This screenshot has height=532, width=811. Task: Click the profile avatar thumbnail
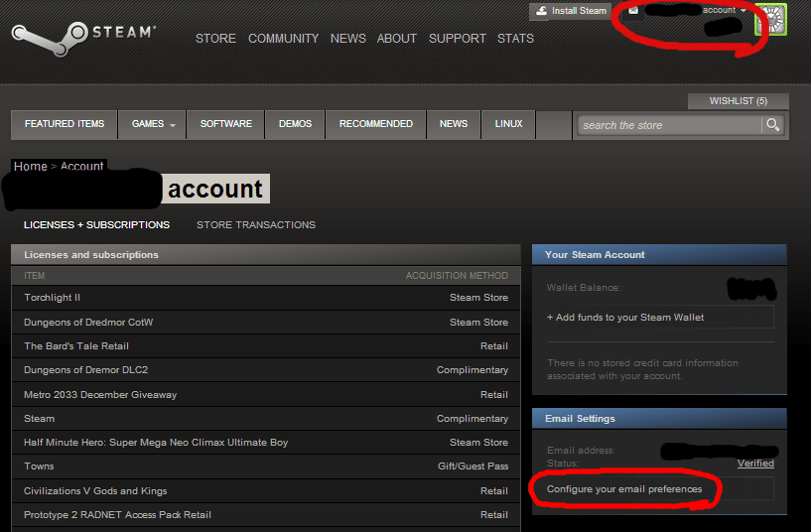click(770, 20)
